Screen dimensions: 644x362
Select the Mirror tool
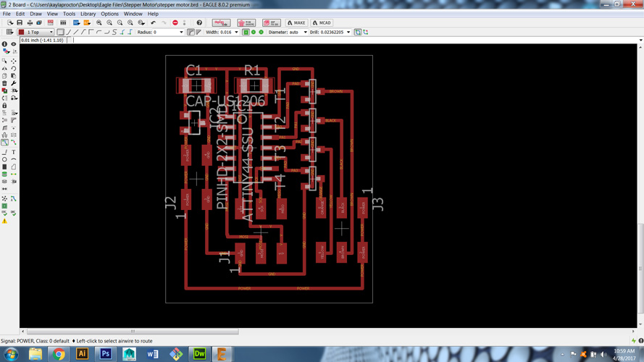(x=4, y=69)
